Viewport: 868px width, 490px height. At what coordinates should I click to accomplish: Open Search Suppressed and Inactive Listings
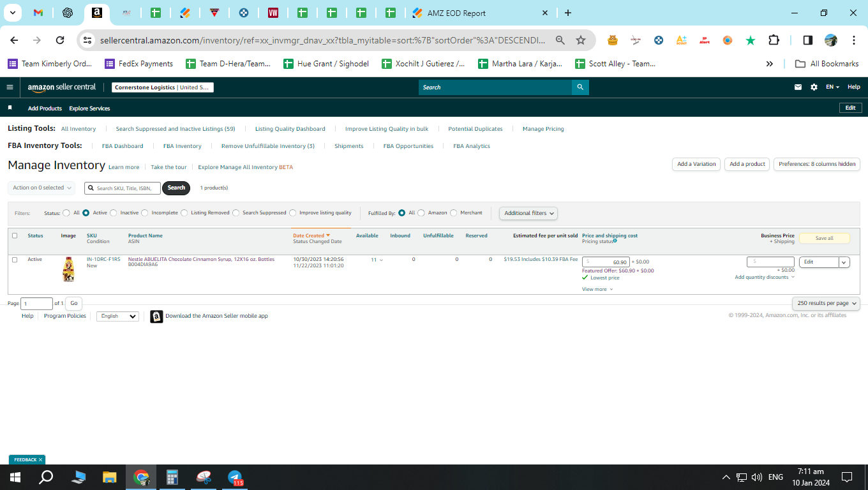click(x=176, y=129)
